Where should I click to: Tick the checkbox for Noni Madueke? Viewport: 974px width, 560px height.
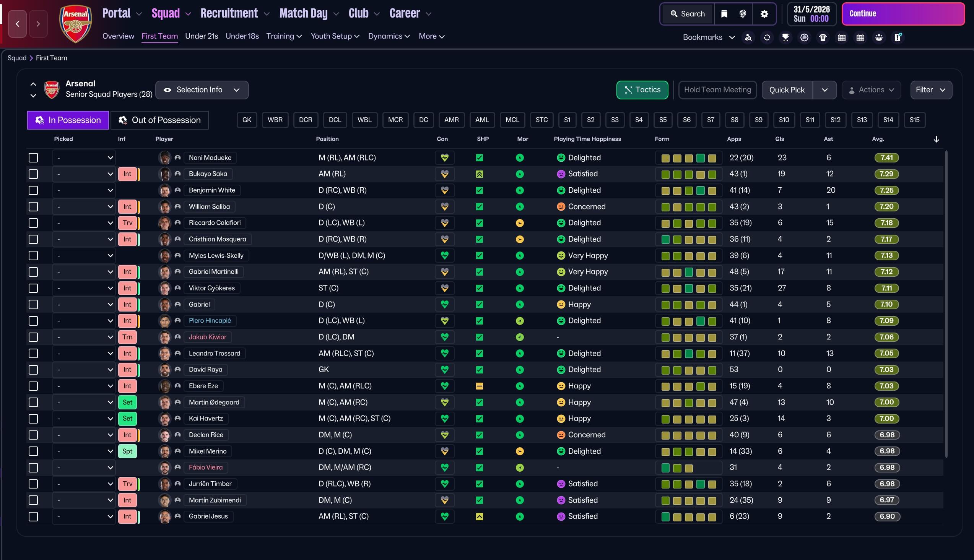(x=34, y=158)
